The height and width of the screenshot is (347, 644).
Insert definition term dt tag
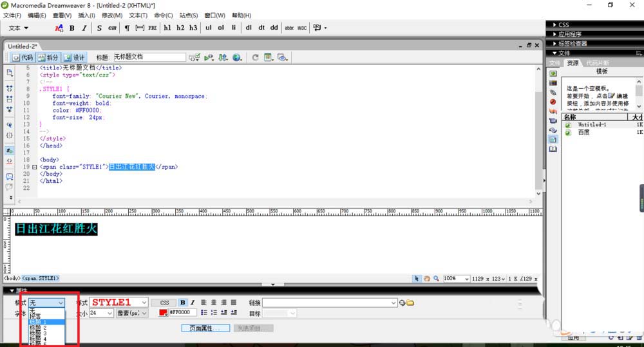261,28
